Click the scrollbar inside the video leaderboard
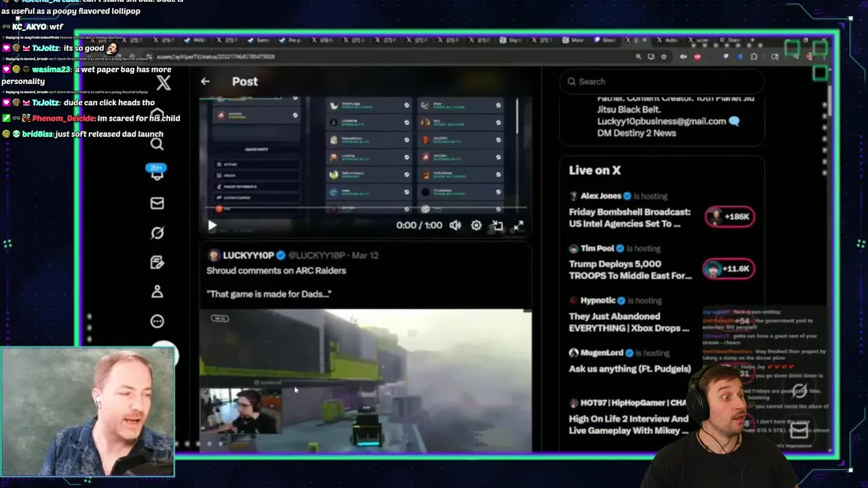Image resolution: width=868 pixels, height=488 pixels. 517,117
